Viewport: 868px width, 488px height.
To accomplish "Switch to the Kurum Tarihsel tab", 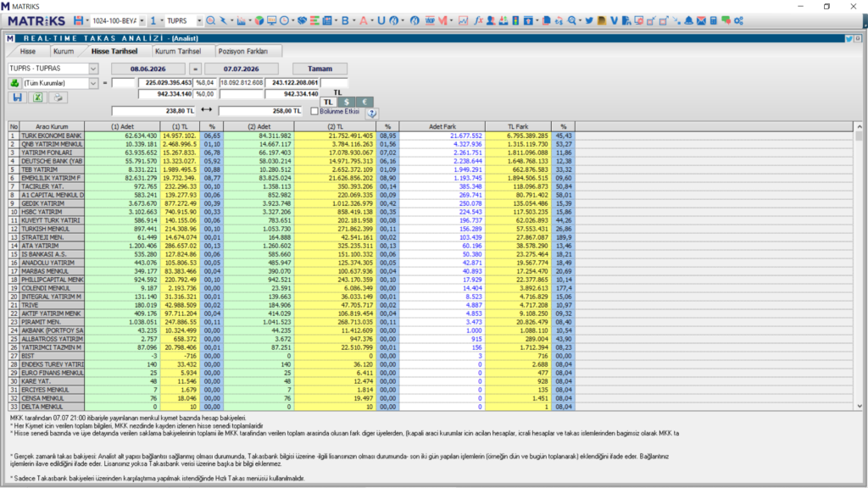I will click(x=178, y=51).
